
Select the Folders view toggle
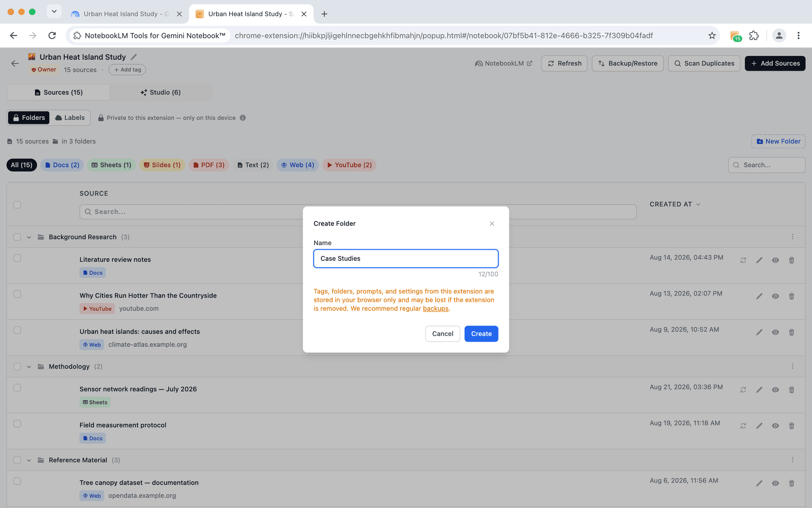tap(29, 118)
